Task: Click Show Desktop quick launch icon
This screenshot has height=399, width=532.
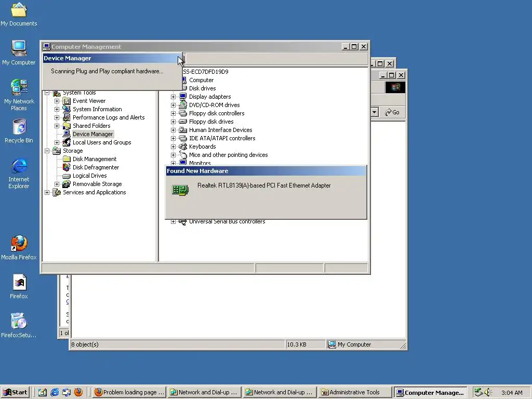Action: (x=43, y=392)
